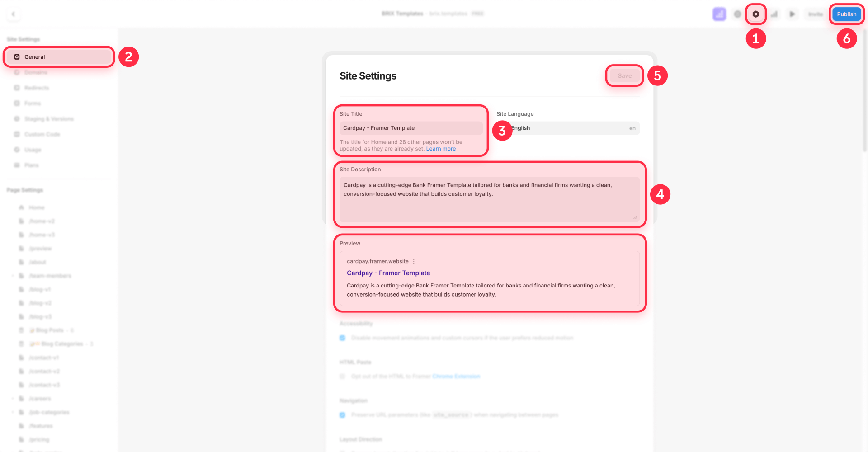Select General in Site Settings sidebar
The width and height of the screenshot is (868, 452).
[59, 57]
